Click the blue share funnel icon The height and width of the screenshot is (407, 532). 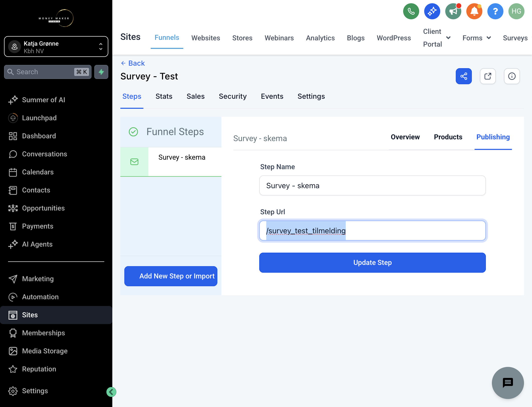click(464, 76)
